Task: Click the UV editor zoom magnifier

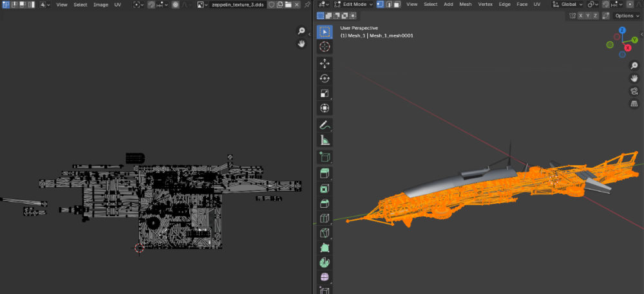Action: click(301, 31)
